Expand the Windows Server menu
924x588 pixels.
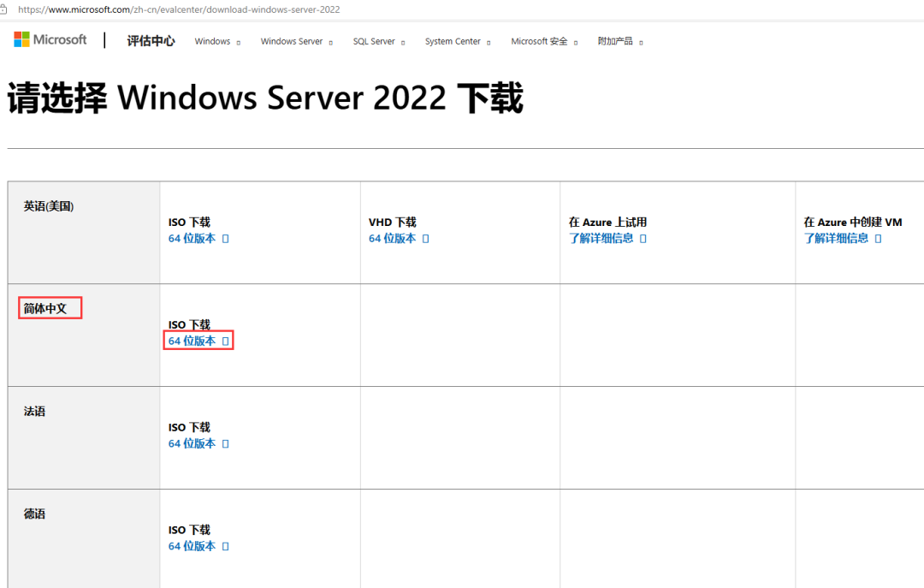(x=296, y=41)
